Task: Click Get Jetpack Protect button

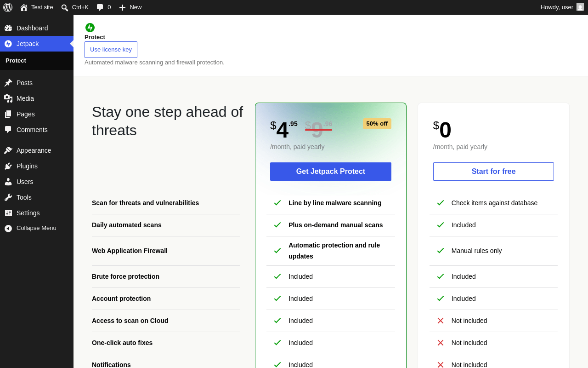Action: 331,172
